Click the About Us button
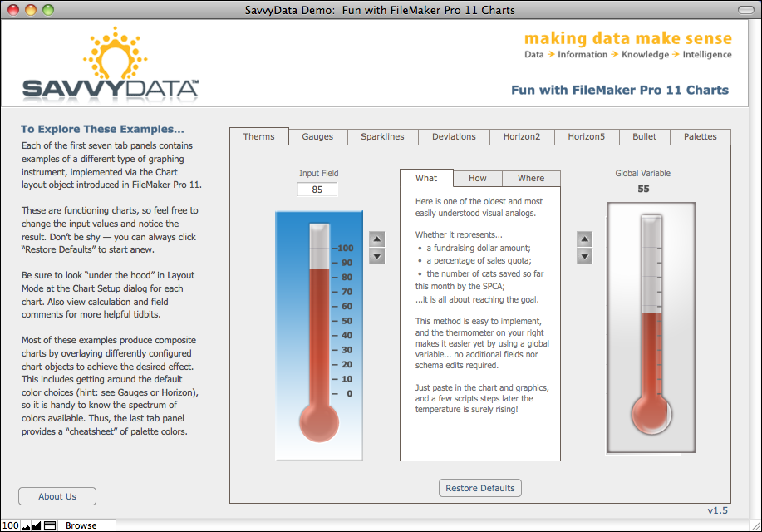This screenshot has width=762, height=532. [57, 496]
